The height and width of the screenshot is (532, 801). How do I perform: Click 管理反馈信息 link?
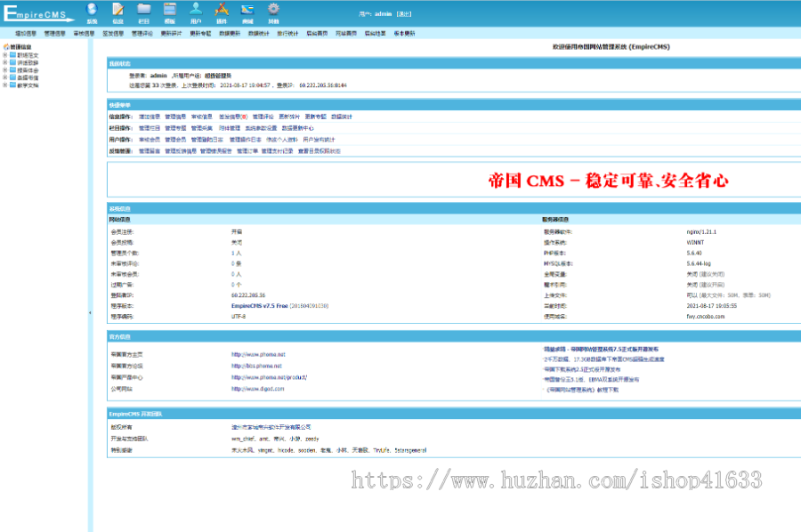click(x=181, y=151)
